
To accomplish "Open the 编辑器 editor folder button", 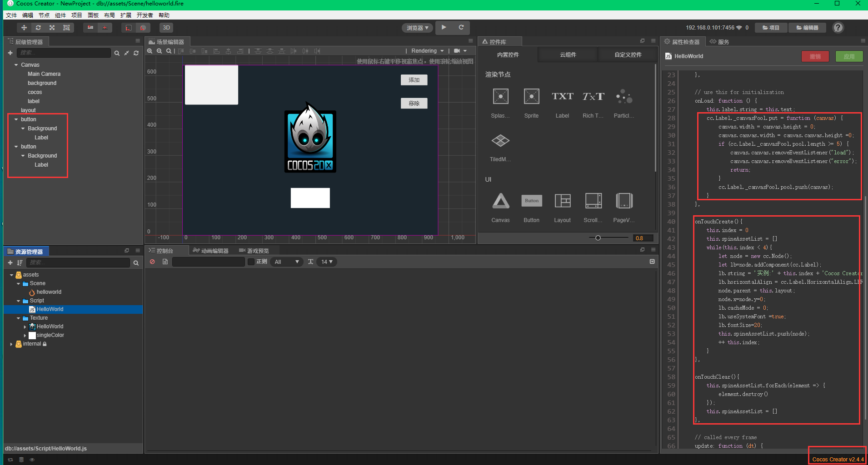I will coord(808,28).
